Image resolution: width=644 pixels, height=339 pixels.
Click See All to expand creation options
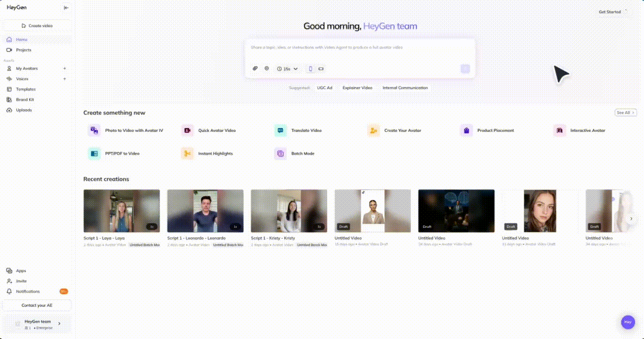626,113
